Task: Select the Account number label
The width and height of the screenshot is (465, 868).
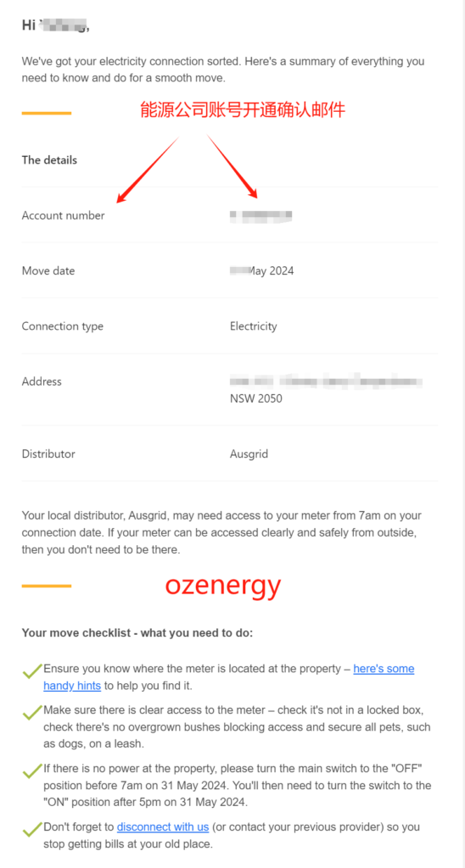Action: [x=63, y=215]
